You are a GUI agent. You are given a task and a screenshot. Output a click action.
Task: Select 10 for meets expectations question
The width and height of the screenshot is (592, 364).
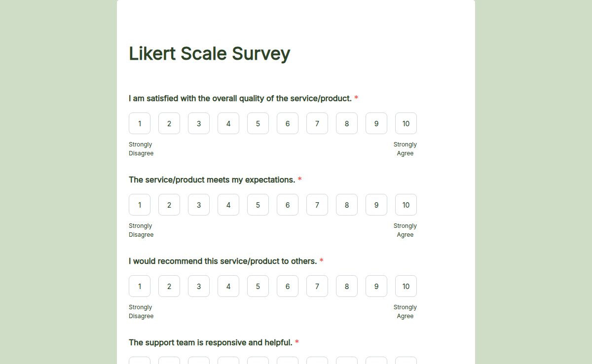point(406,205)
